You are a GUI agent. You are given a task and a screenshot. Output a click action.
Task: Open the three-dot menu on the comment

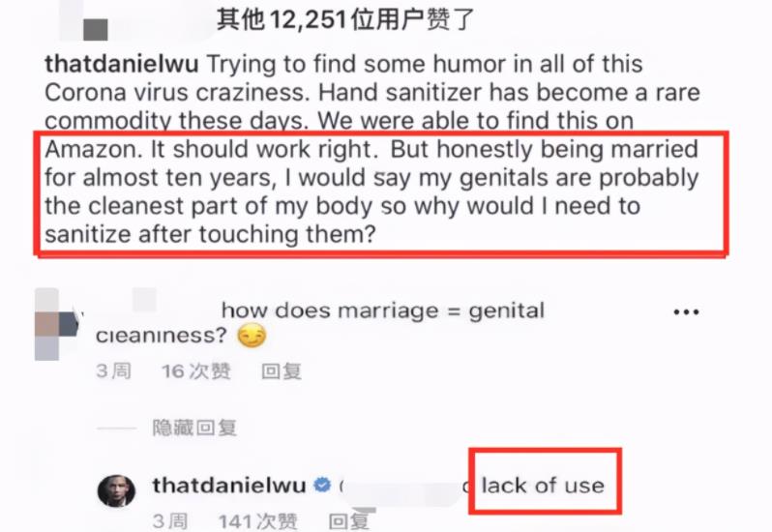point(686,312)
